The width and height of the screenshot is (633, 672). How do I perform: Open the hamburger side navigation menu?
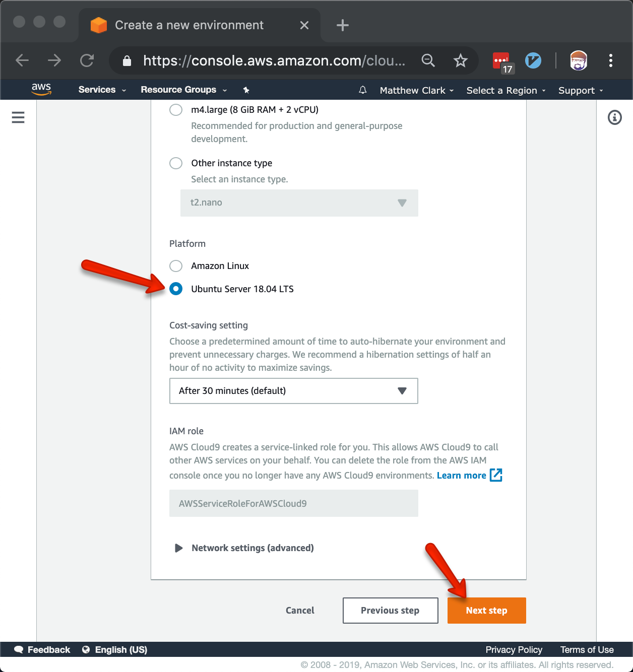[x=18, y=117]
